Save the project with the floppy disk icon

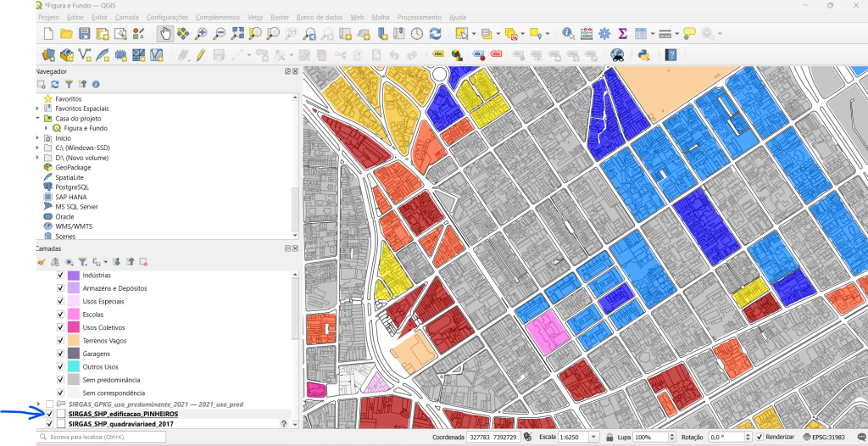84,33
